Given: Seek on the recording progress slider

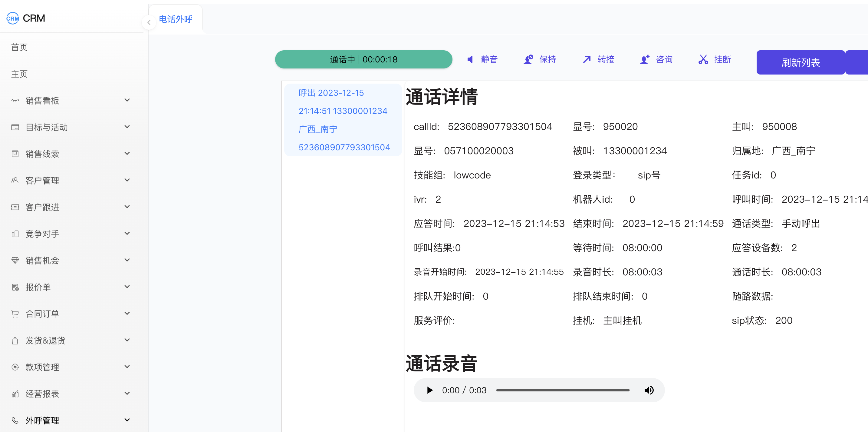Looking at the screenshot, I should 562,390.
